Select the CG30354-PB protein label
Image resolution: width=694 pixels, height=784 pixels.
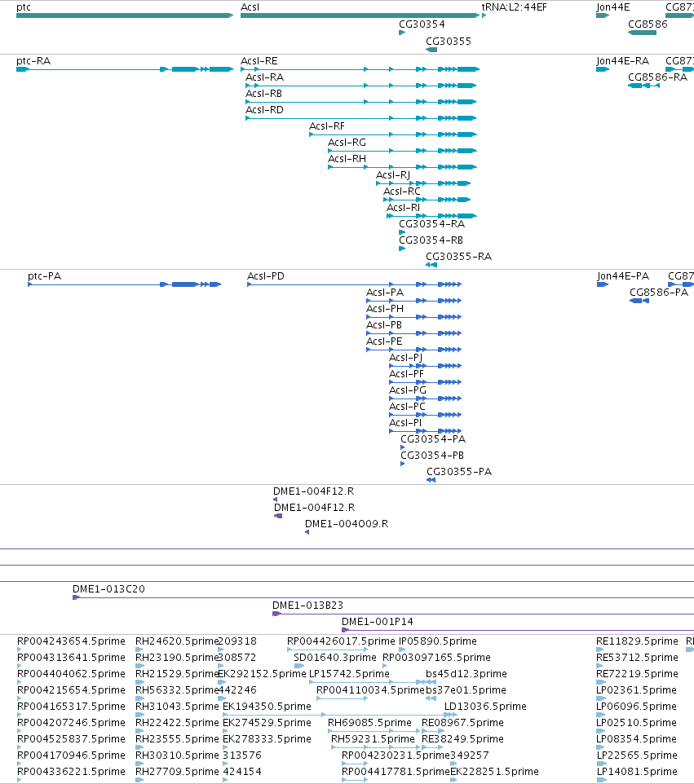[x=432, y=456]
